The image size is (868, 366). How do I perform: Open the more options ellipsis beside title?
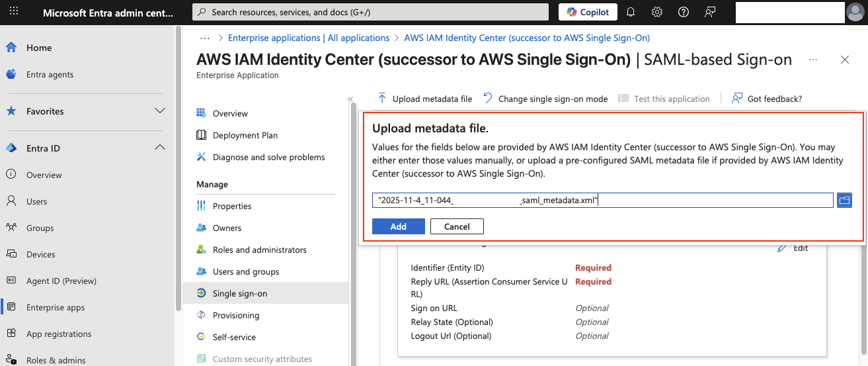(x=813, y=60)
